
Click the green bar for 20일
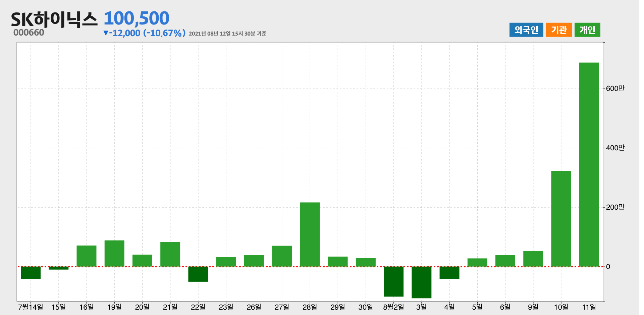click(142, 261)
